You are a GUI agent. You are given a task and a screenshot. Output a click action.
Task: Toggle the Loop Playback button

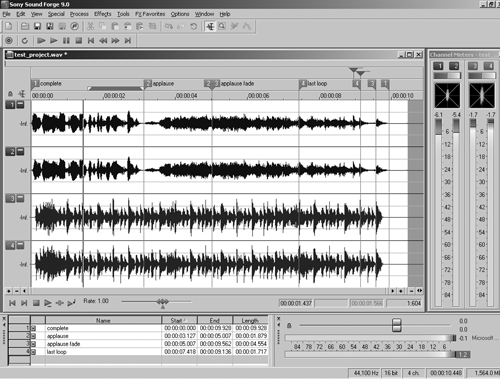(25, 41)
